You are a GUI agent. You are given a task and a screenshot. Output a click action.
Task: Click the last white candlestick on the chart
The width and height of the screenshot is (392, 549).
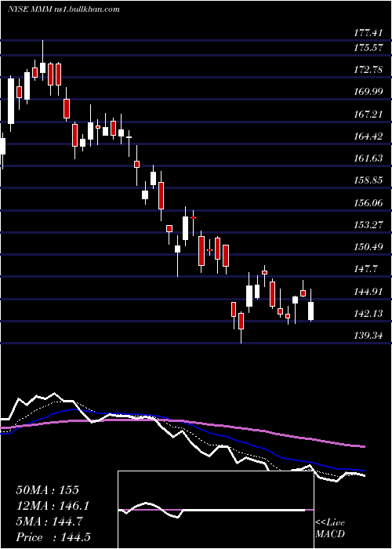point(310,311)
